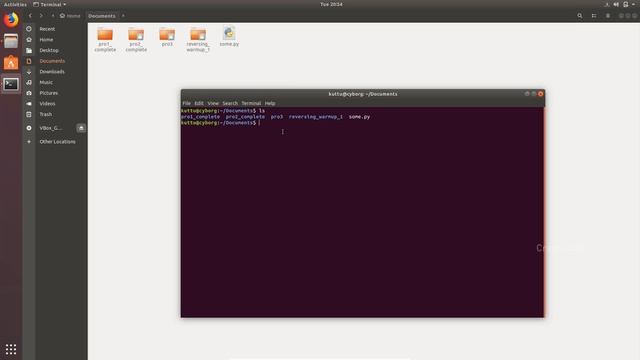Viewport: 640px width, 360px height.
Task: Open the Help menu in Terminal
Action: point(270,103)
